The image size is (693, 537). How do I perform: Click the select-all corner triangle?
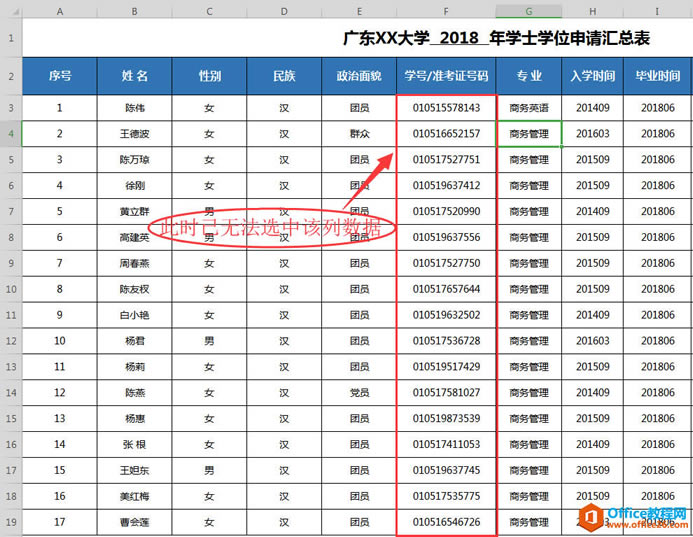[x=10, y=11]
